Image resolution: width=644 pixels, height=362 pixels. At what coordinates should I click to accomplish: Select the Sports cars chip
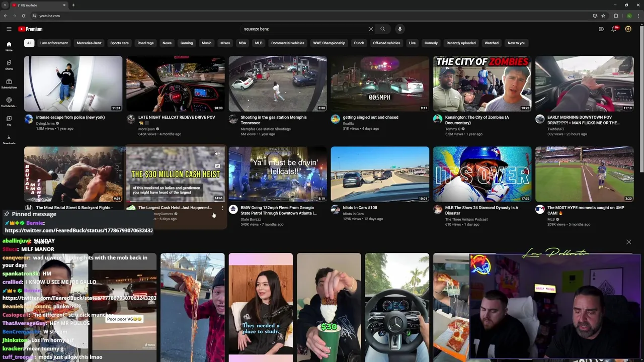pyautogui.click(x=119, y=43)
